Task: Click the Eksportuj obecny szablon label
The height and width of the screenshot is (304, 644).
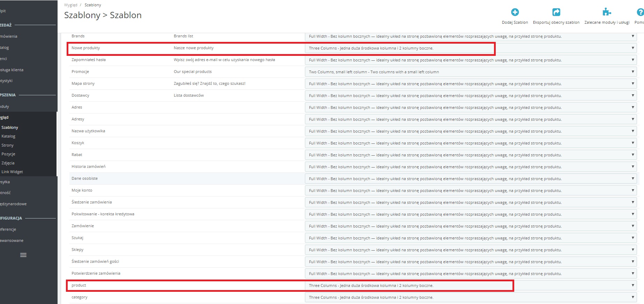Action: [556, 22]
